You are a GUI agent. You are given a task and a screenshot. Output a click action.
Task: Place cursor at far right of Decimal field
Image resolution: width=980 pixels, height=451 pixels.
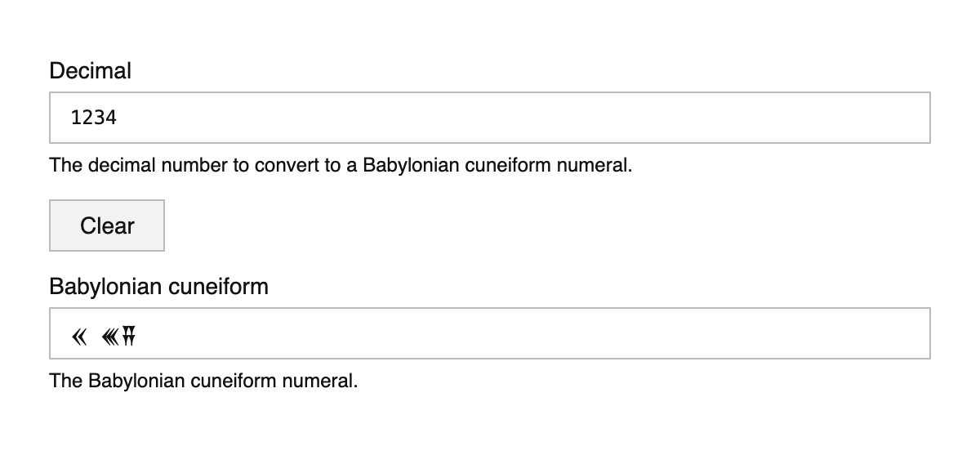pyautogui.click(x=915, y=118)
